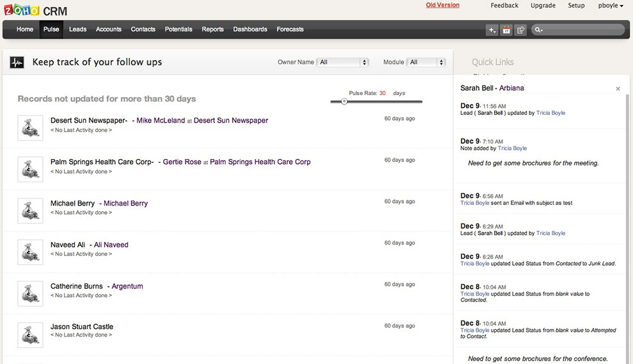This screenshot has height=364, width=633.
Task: Open the quick create plus icon
Action: pos(492,30)
